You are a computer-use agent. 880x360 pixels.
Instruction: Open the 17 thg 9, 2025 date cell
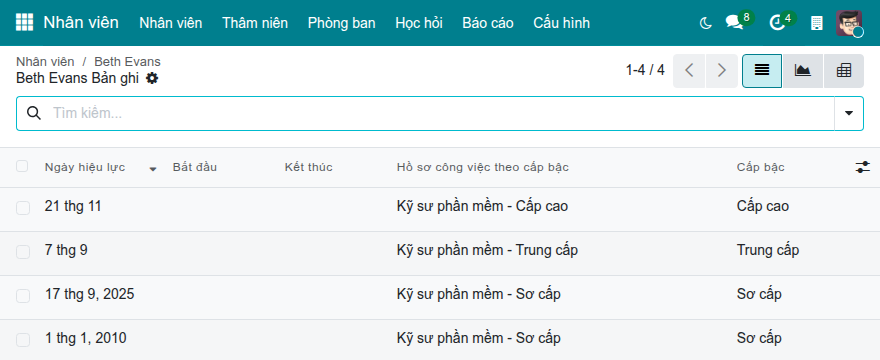click(89, 294)
